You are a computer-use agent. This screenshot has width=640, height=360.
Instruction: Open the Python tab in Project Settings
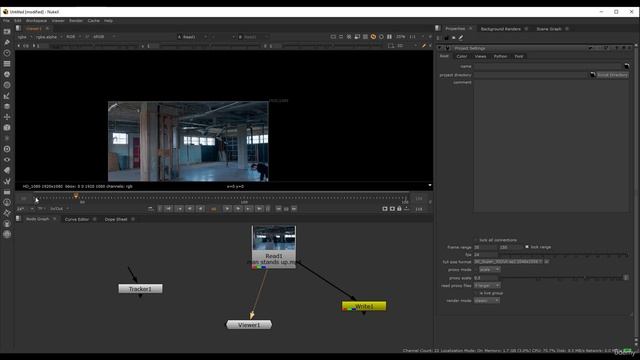[500, 56]
